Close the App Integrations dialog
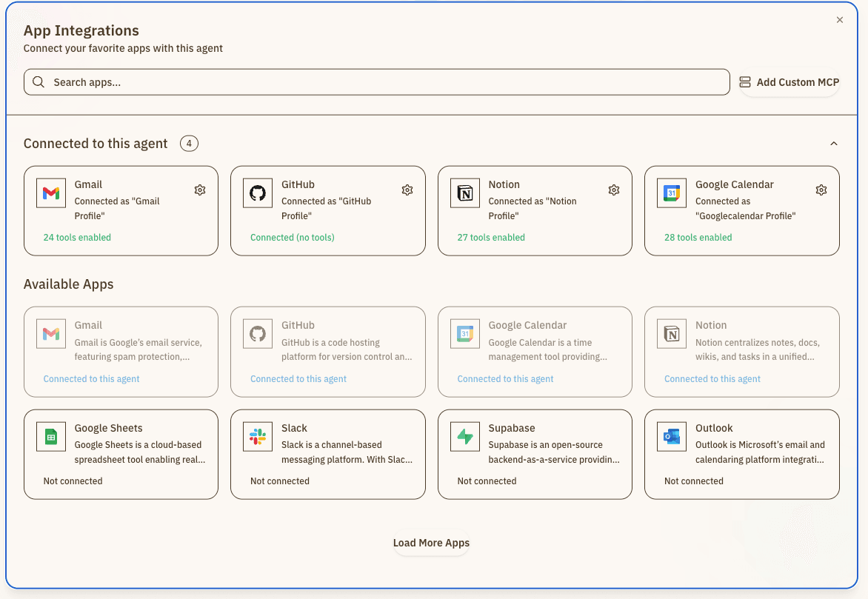This screenshot has height=599, width=868. point(839,20)
